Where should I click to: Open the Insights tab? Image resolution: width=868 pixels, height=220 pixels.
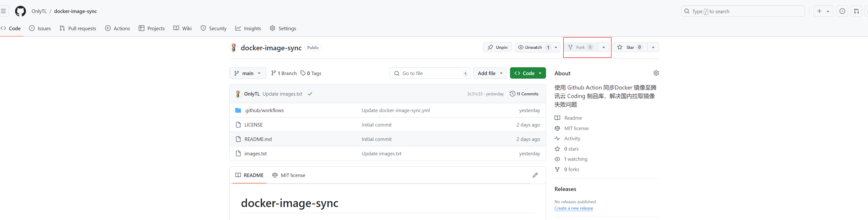point(248,28)
